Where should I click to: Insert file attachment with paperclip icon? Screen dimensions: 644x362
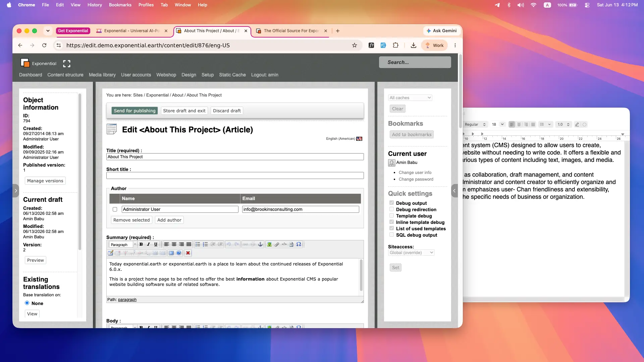point(277,244)
